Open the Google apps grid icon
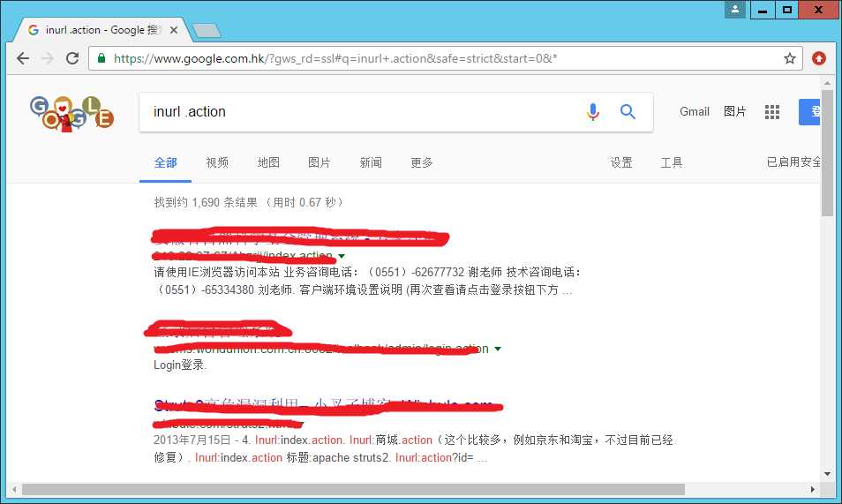Screen dimensions: 842x504 click(x=772, y=112)
